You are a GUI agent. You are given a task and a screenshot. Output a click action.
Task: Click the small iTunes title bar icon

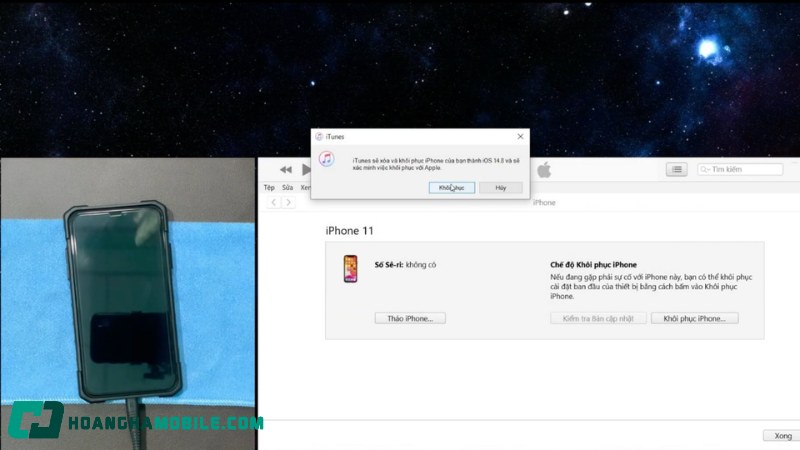point(319,136)
